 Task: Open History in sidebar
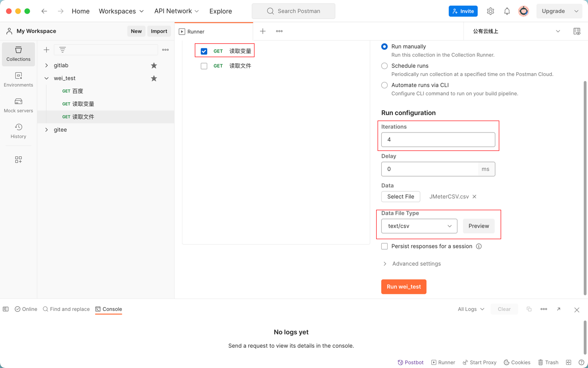18,131
